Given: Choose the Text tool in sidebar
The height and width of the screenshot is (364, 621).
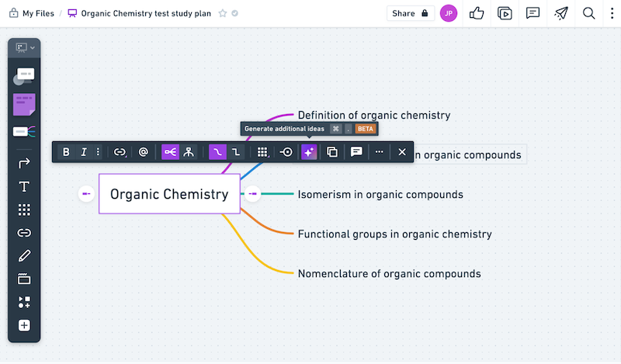Looking at the screenshot, I should point(24,186).
